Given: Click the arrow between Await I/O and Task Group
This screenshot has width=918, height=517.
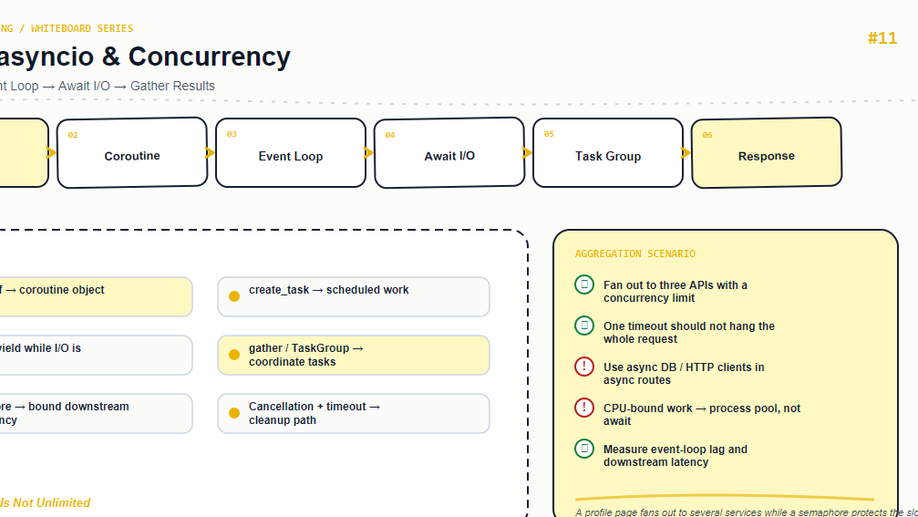Looking at the screenshot, I should click(x=527, y=153).
